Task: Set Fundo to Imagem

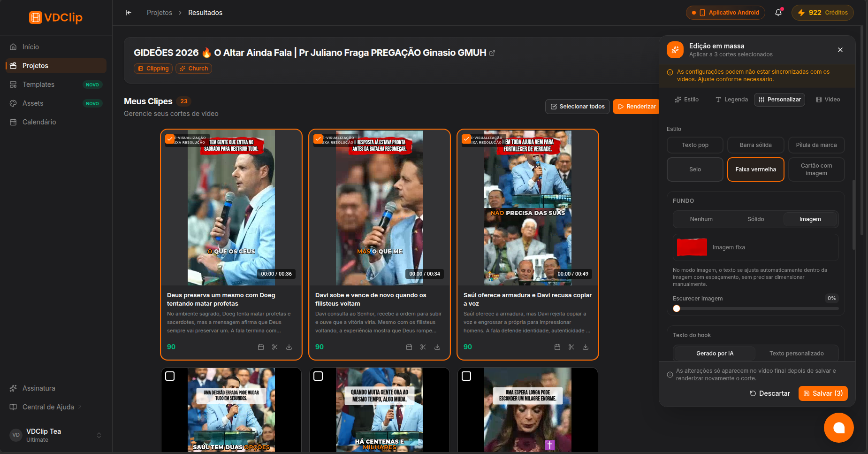Action: point(810,219)
